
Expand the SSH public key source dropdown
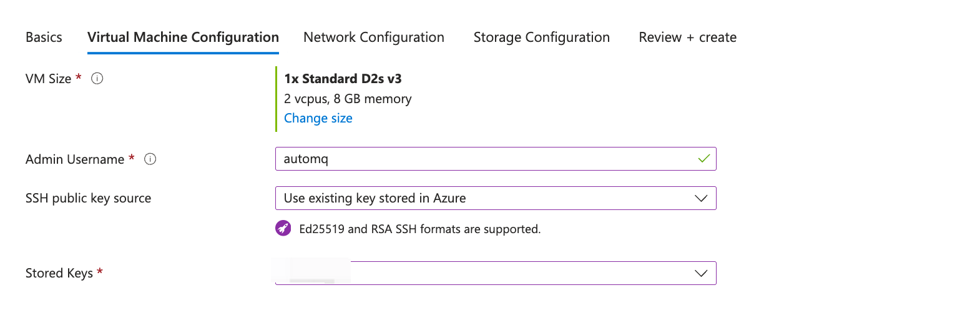pyautogui.click(x=496, y=198)
